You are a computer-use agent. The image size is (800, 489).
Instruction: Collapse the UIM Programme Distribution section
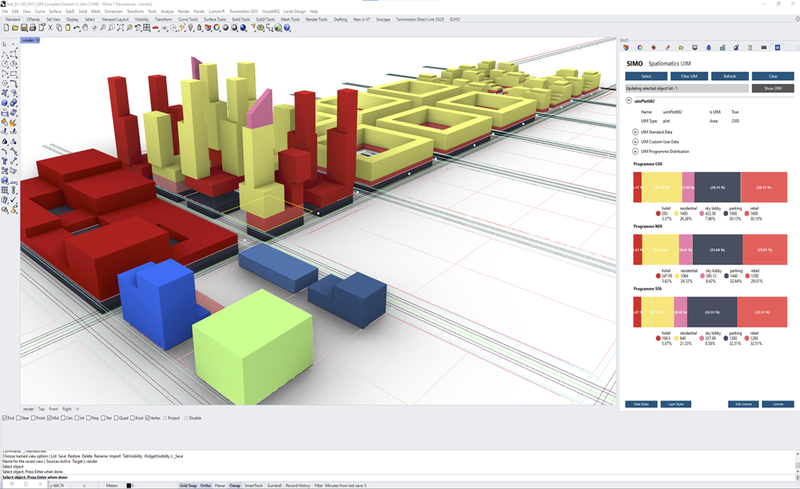(634, 150)
